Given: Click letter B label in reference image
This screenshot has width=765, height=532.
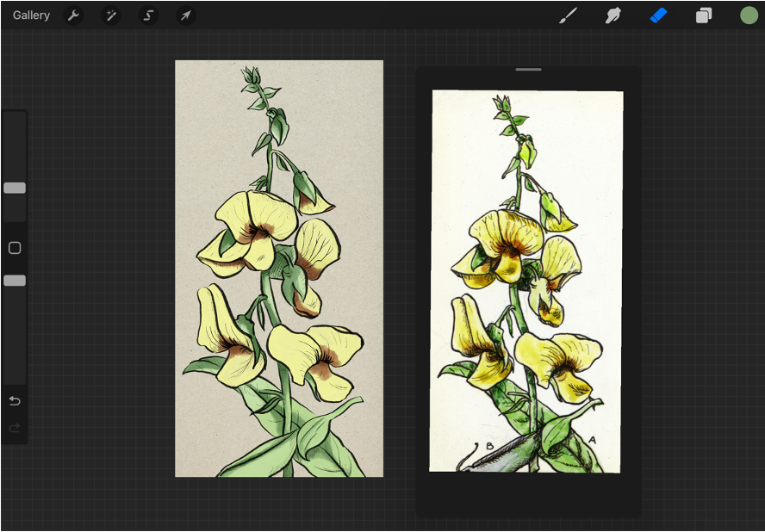Looking at the screenshot, I should [489, 446].
